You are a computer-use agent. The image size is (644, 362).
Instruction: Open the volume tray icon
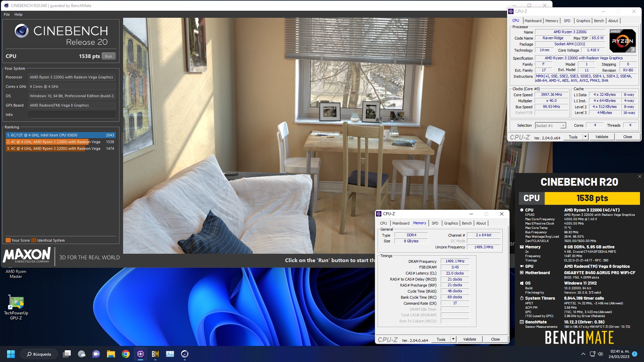coord(600,354)
